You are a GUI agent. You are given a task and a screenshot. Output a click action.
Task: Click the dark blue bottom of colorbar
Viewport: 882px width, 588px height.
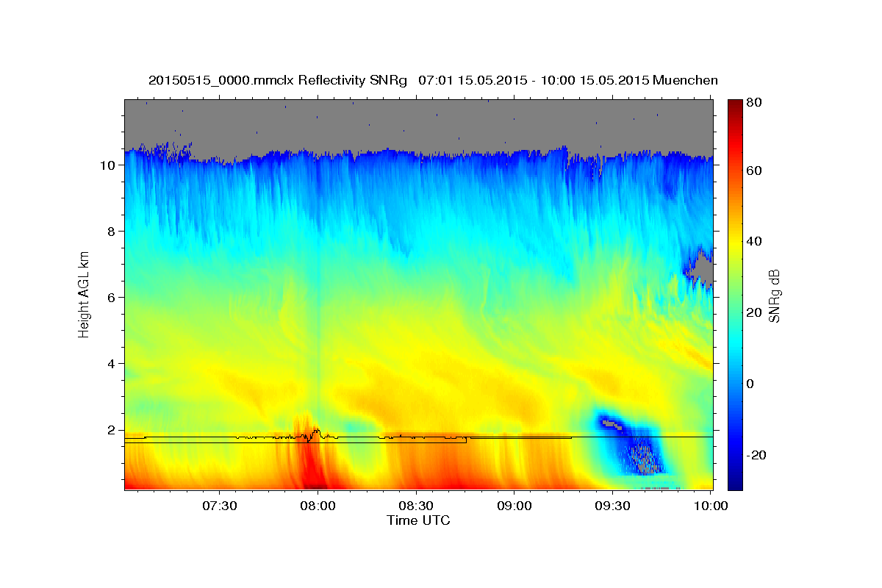click(x=735, y=481)
